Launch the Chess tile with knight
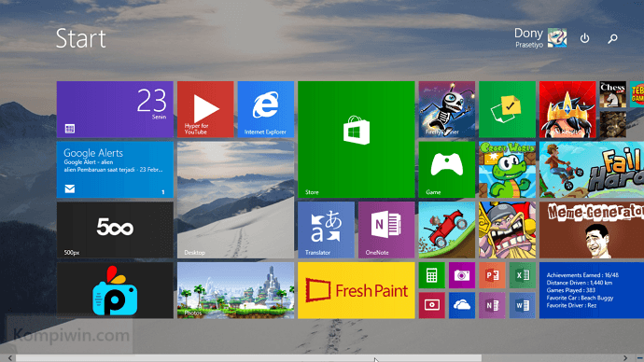Screen dimensions: 644x362 pyautogui.click(x=613, y=94)
